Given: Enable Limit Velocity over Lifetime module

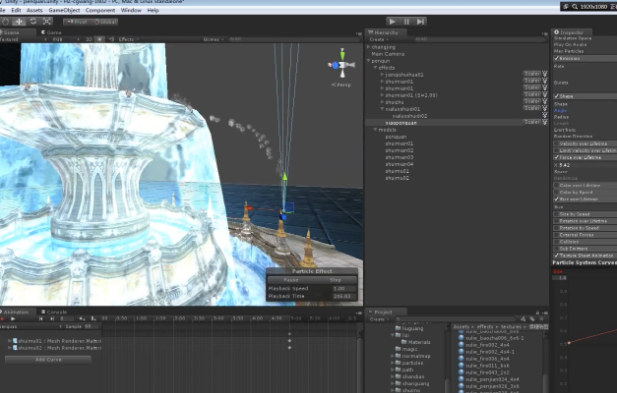Looking at the screenshot, I should coord(556,150).
